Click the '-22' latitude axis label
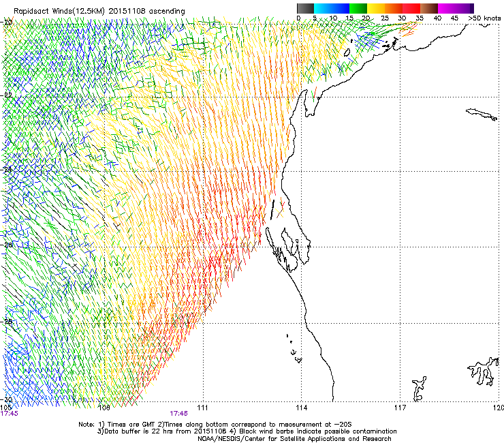 [x=6, y=95]
